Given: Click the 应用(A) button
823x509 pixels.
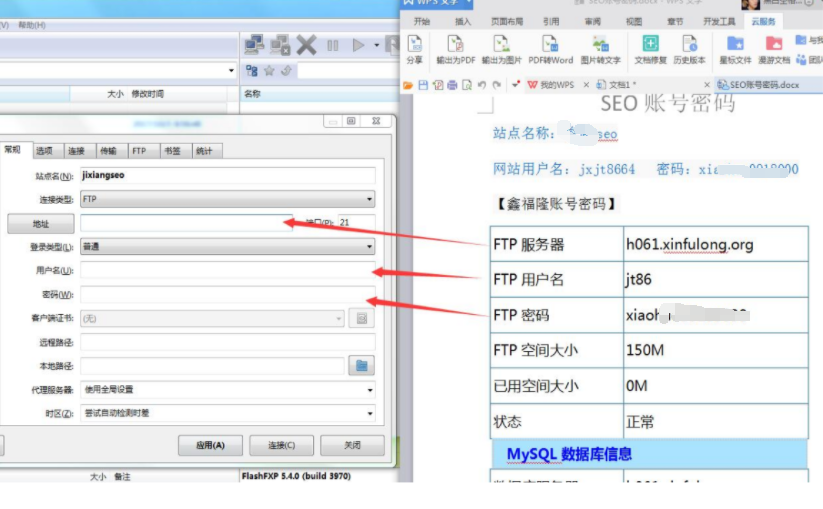Looking at the screenshot, I should (x=210, y=445).
